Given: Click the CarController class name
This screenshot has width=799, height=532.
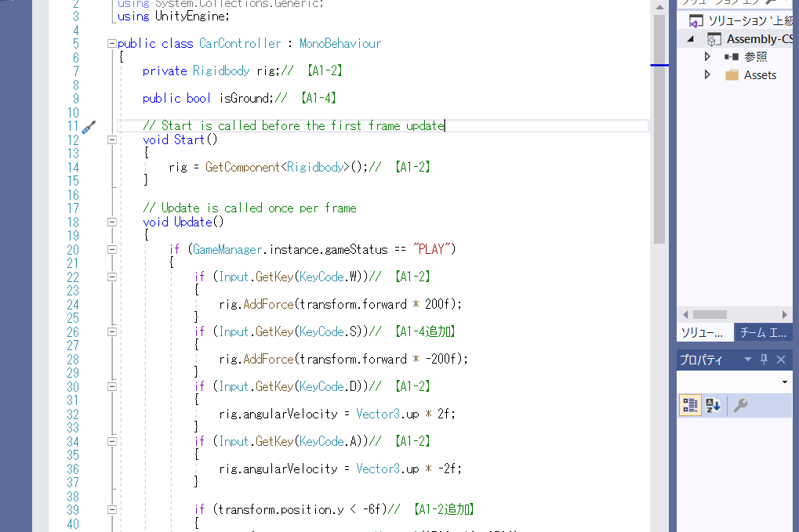Looking at the screenshot, I should pos(240,44).
